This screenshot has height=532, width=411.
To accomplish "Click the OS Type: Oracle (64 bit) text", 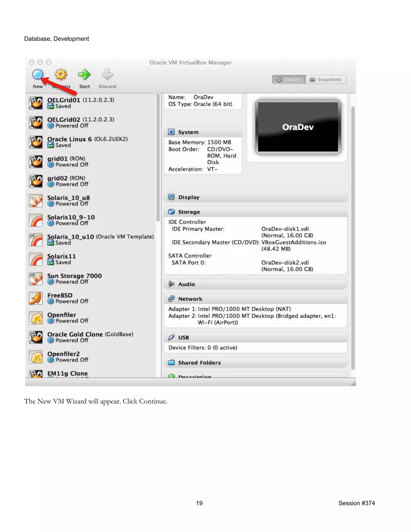I will click(x=200, y=104).
